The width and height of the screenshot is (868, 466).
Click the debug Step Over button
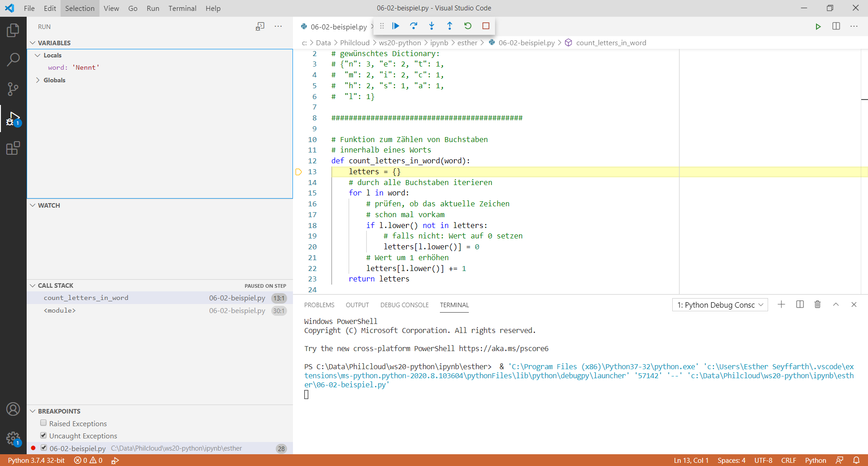coord(414,26)
